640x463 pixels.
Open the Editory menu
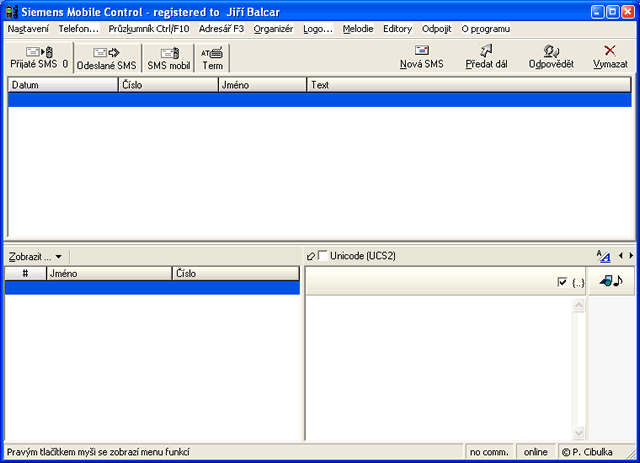(397, 29)
